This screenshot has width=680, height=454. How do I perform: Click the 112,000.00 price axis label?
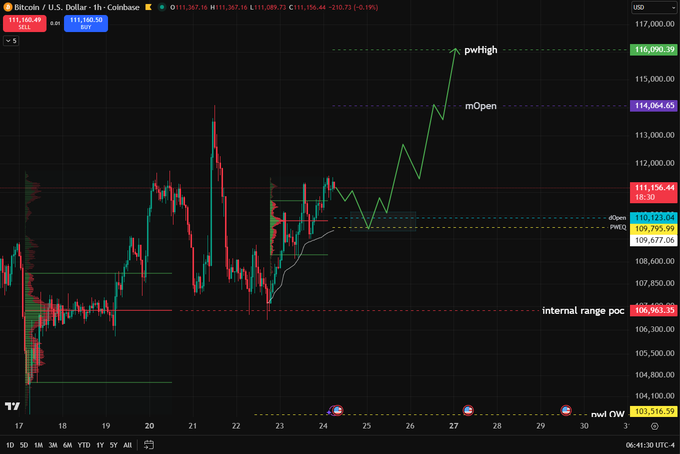[x=655, y=163]
